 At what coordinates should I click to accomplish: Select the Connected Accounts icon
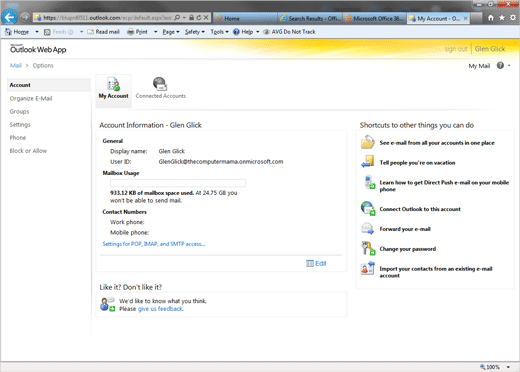click(x=160, y=88)
